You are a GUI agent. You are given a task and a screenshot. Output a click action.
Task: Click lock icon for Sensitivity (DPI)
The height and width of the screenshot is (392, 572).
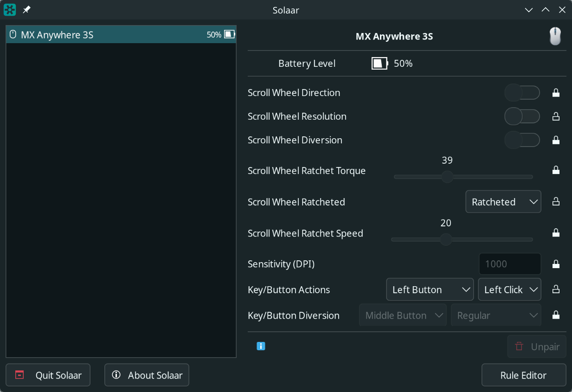tap(556, 264)
